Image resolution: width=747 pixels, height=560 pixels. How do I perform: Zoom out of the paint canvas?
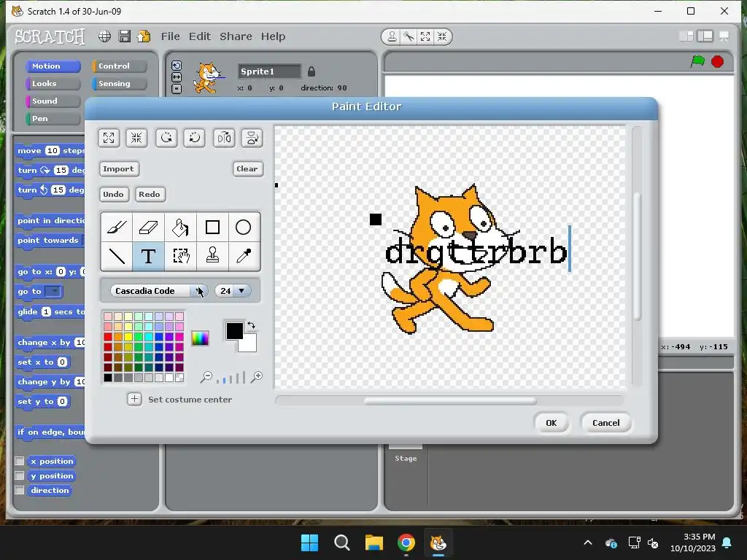tap(206, 377)
